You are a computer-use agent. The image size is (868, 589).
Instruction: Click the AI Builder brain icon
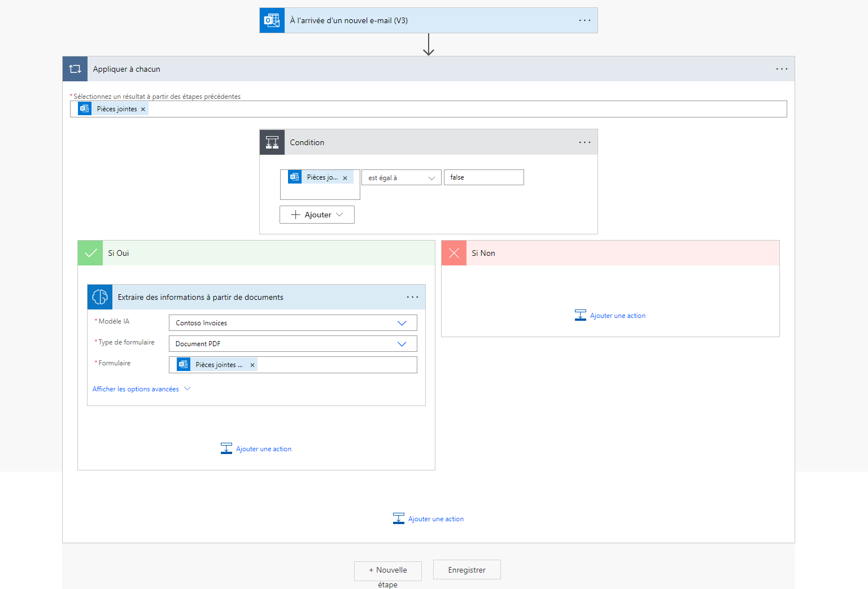[100, 297]
